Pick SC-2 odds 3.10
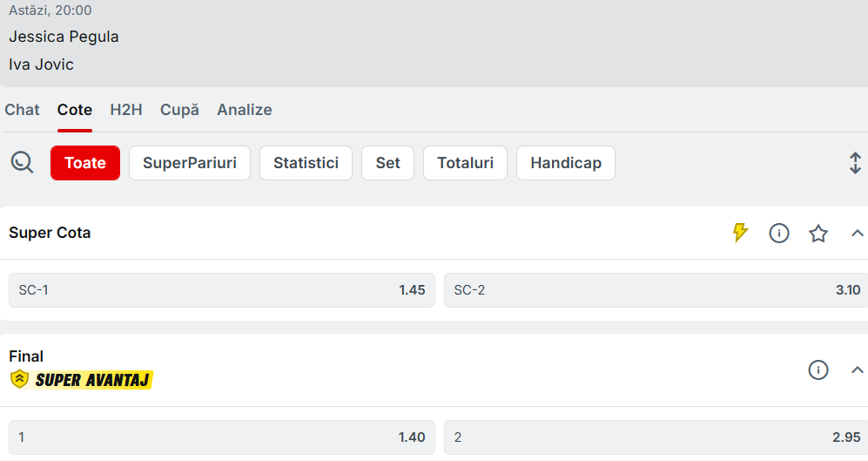The image size is (868, 461). 656,290
